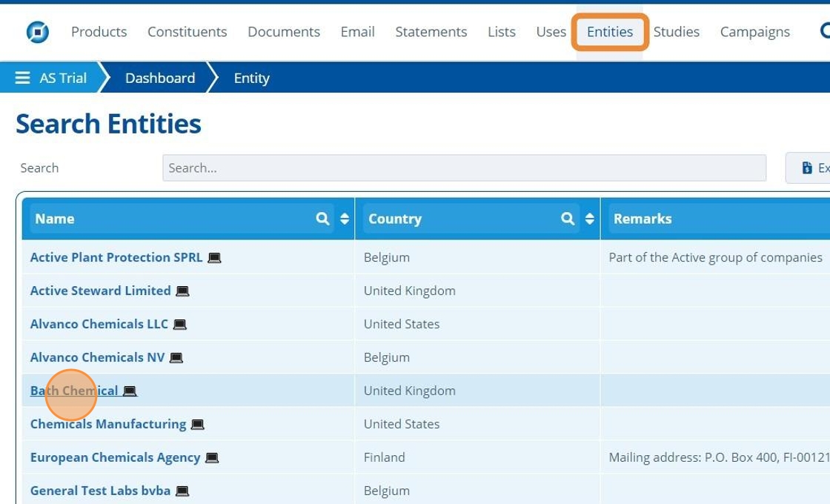Click the remark 'Part of the Active group of companies'
The image size is (830, 504).
click(x=715, y=257)
